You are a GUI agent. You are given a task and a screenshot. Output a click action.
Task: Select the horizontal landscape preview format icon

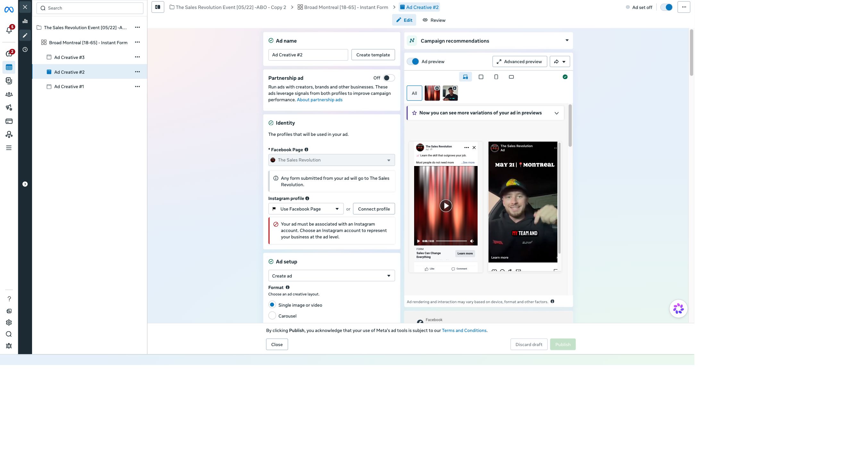point(511,77)
